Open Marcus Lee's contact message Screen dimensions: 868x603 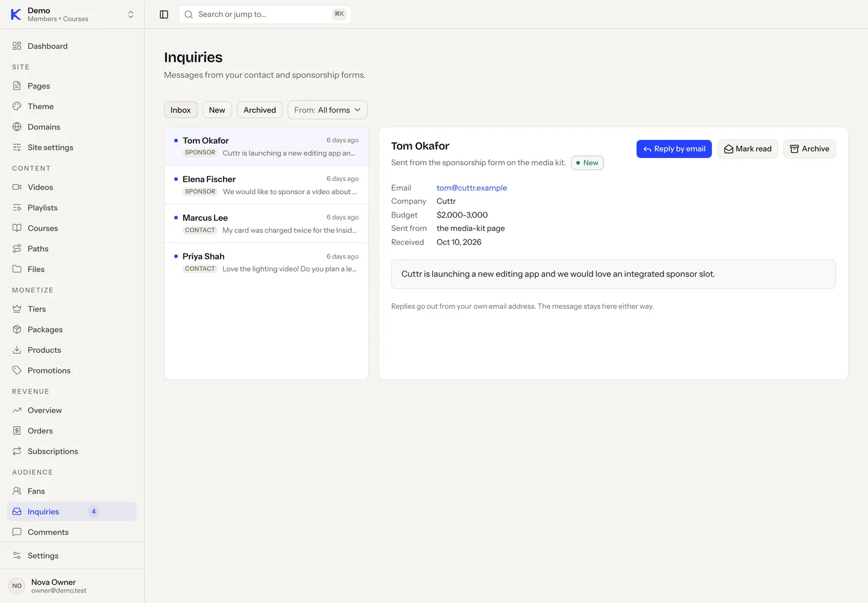point(266,224)
